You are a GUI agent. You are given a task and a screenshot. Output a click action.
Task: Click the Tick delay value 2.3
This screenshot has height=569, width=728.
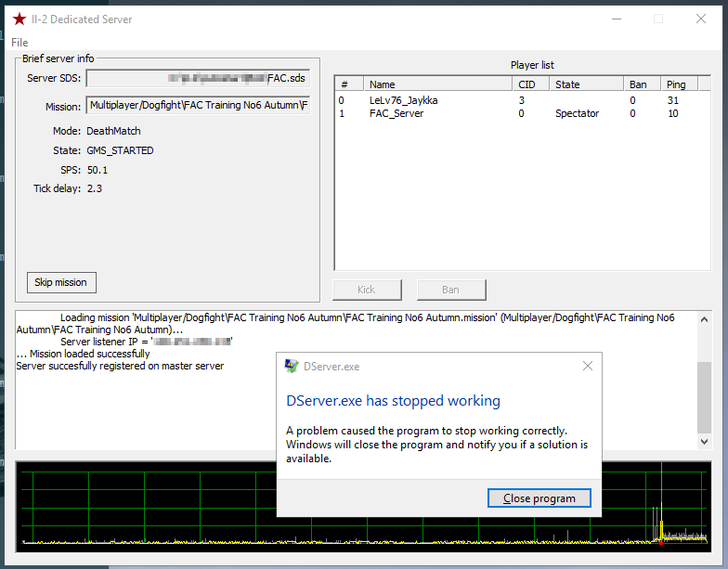point(95,188)
